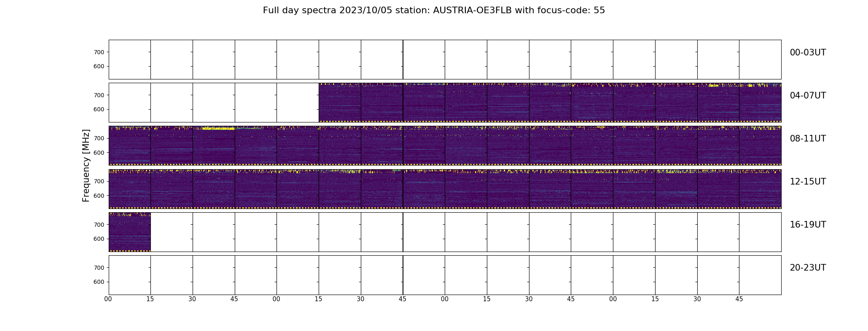Click the plot title mentioning AUSTRIA-OE3FLB
868x331 pixels.
click(x=434, y=10)
